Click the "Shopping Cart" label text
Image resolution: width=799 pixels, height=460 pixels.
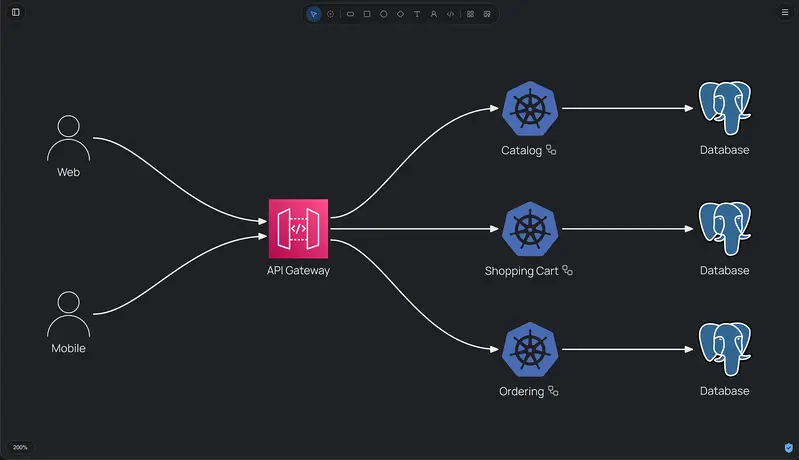tap(521, 271)
